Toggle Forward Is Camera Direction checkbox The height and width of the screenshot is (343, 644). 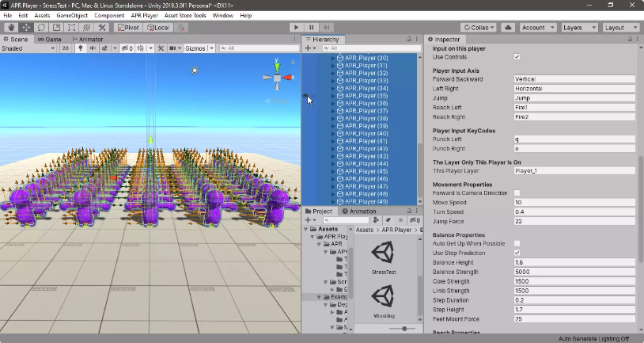pos(517,192)
